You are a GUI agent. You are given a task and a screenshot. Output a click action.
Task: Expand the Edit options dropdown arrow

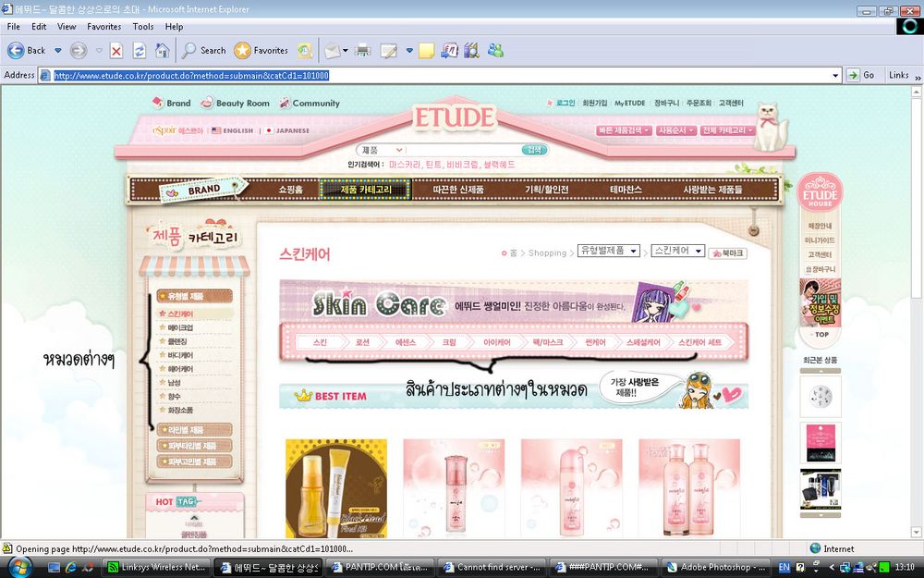pos(409,51)
